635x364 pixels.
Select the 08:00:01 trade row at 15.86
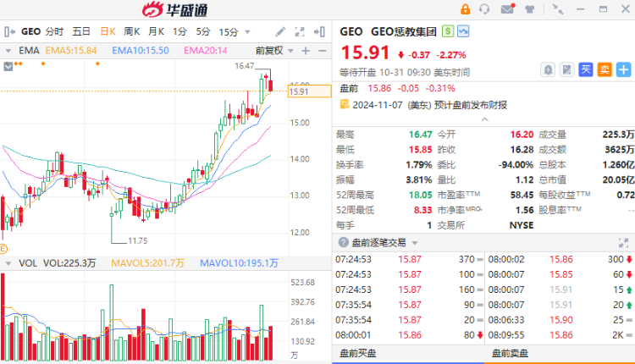coord(408,335)
